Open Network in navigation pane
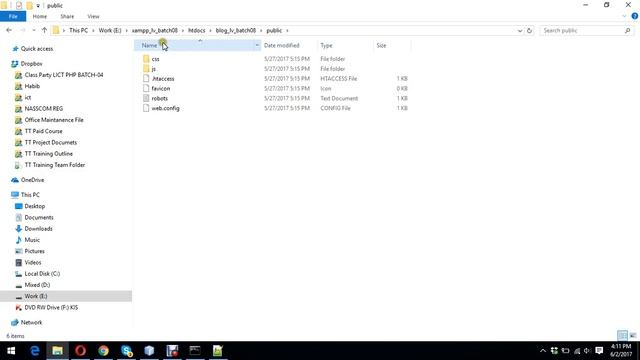This screenshot has width=640, height=360. click(x=31, y=322)
